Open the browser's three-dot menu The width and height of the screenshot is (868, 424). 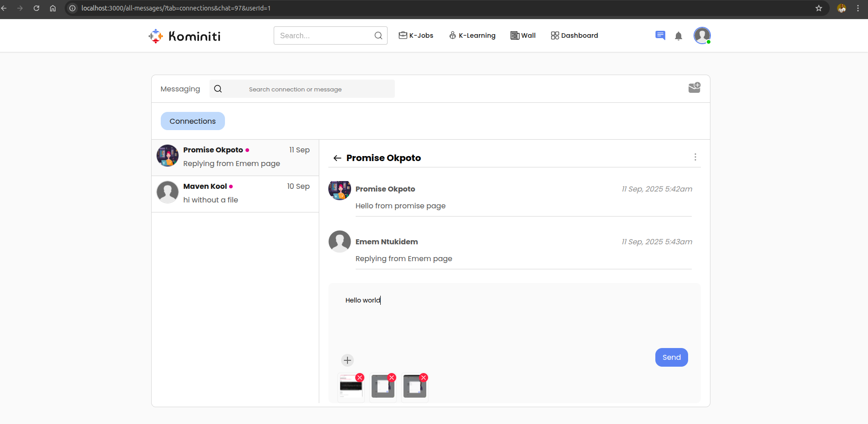(858, 8)
